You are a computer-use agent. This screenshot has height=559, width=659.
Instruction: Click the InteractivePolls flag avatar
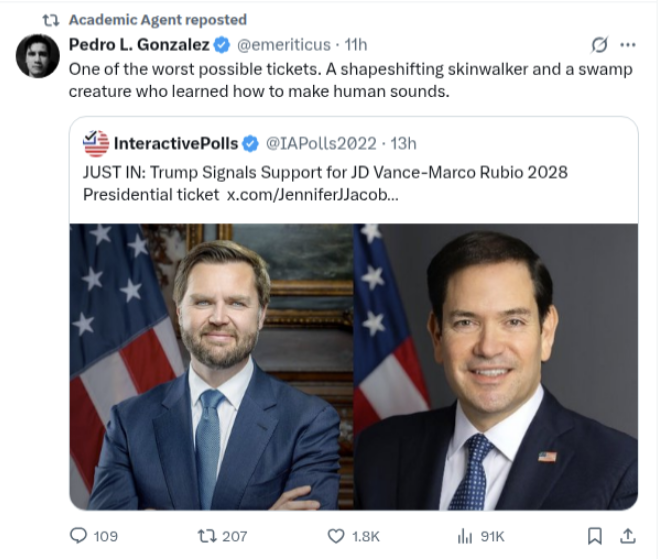click(95, 143)
